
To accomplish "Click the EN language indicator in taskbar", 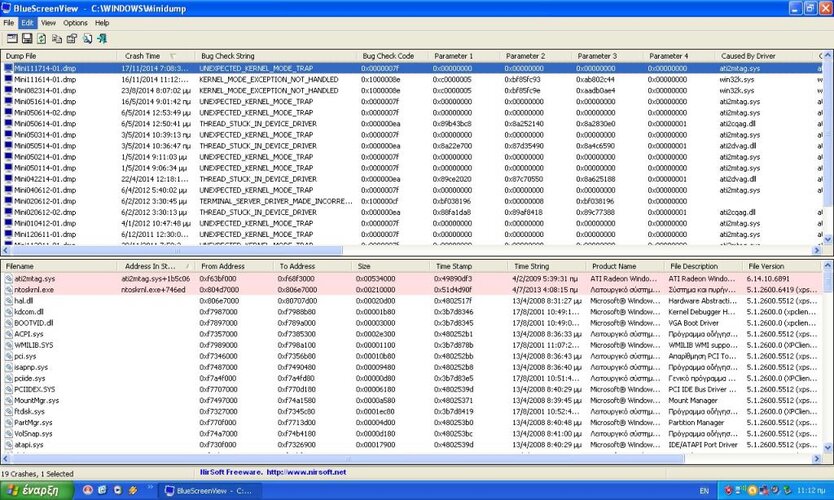I will click(704, 490).
